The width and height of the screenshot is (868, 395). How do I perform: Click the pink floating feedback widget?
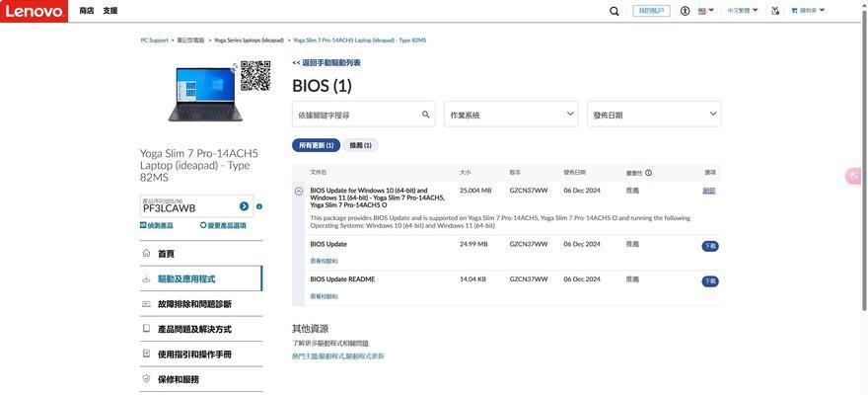click(853, 176)
